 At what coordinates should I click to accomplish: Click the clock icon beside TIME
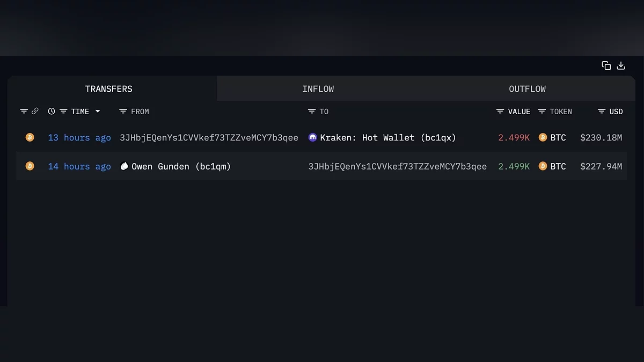tap(52, 111)
